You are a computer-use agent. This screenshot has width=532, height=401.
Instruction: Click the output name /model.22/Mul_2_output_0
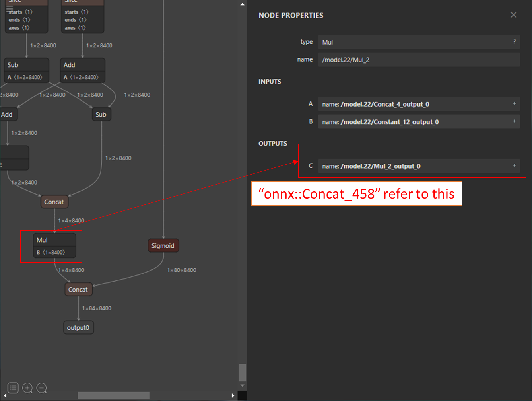(381, 166)
